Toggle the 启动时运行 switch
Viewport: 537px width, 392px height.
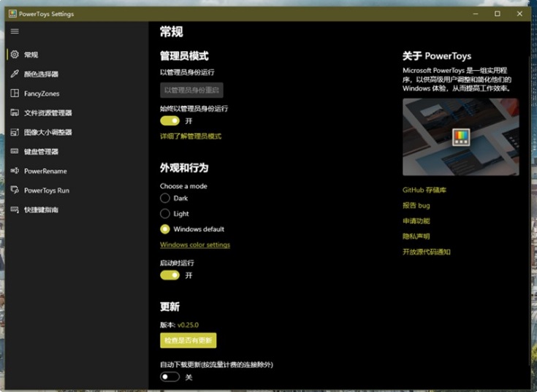170,275
